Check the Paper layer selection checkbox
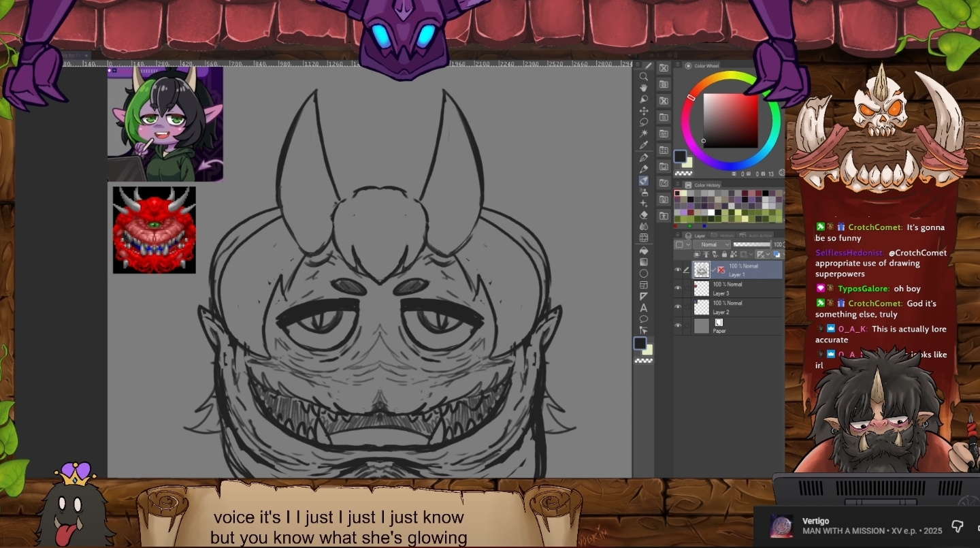The image size is (980, 548). click(687, 326)
